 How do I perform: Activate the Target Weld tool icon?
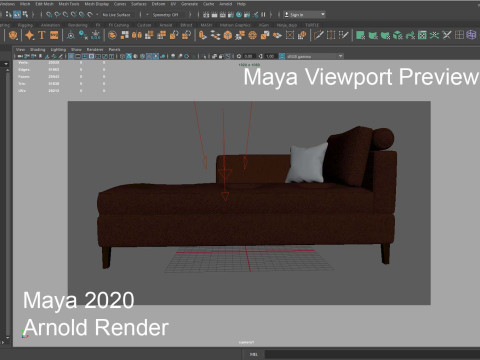[x=331, y=35]
